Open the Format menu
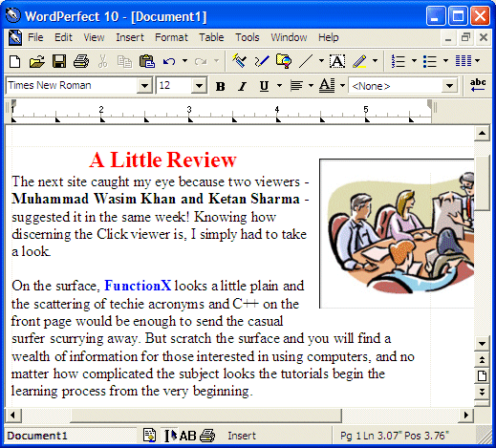This screenshot has height=448, width=496. tap(171, 37)
